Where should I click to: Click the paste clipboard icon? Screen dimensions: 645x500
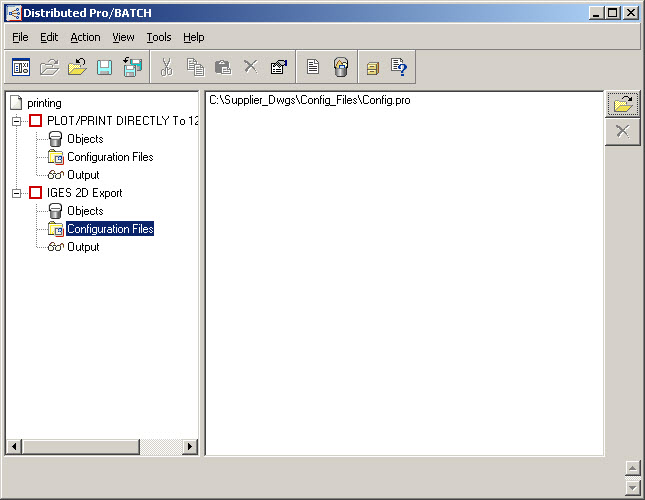[x=223, y=67]
